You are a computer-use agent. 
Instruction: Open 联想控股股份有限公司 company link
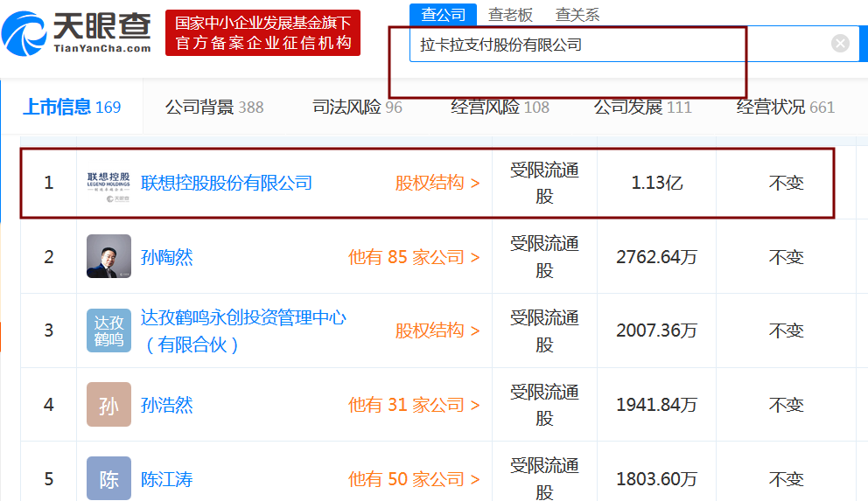coord(227,183)
